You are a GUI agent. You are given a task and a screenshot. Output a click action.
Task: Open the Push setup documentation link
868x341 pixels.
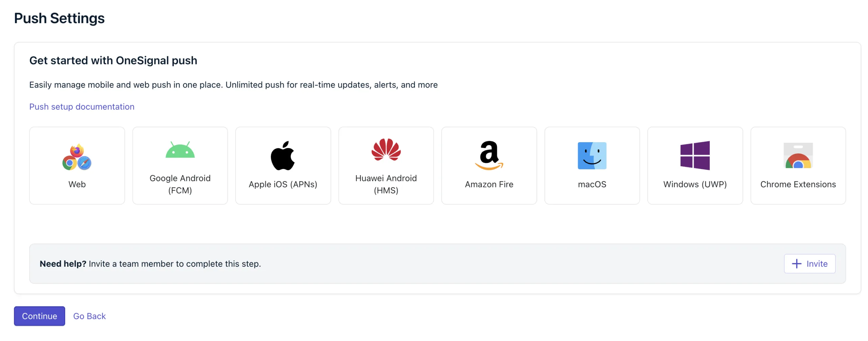(82, 107)
